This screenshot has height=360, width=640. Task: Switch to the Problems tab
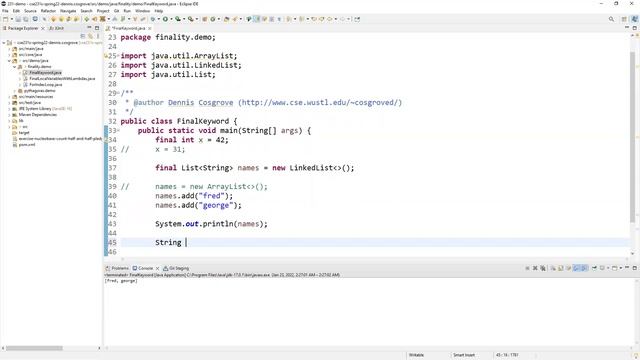[x=117, y=268]
